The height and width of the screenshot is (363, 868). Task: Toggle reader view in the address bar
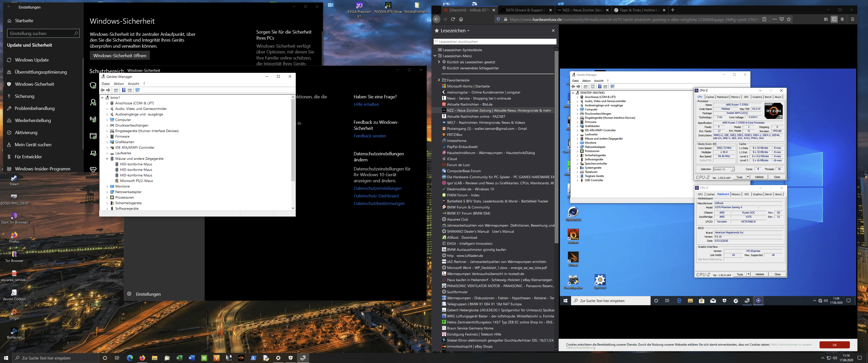click(x=764, y=19)
